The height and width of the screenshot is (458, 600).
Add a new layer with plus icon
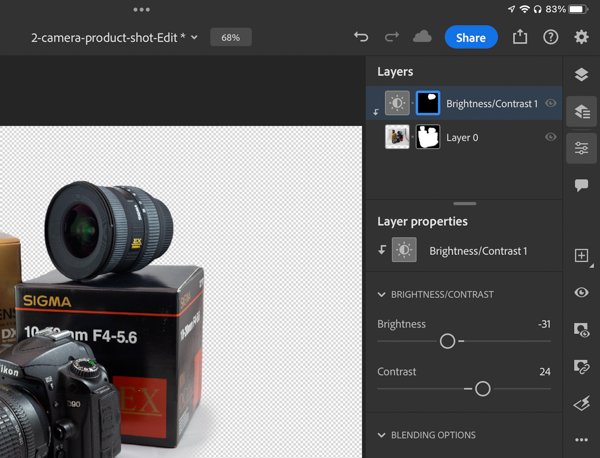581,255
